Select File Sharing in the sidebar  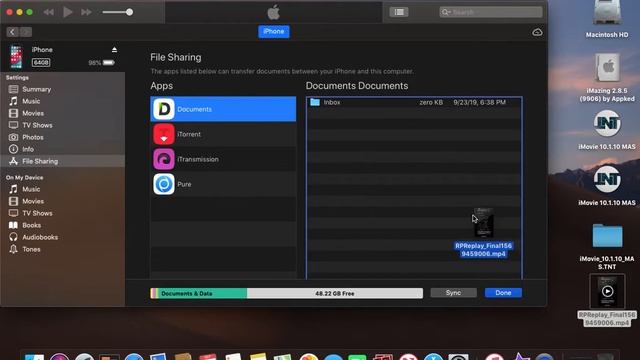coord(62,161)
